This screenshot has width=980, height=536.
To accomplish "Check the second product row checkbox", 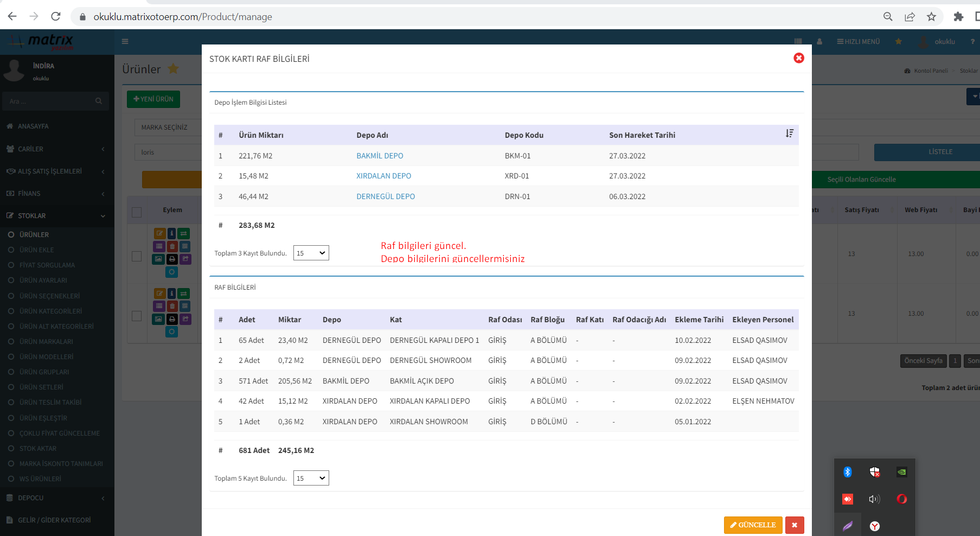I will click(137, 316).
